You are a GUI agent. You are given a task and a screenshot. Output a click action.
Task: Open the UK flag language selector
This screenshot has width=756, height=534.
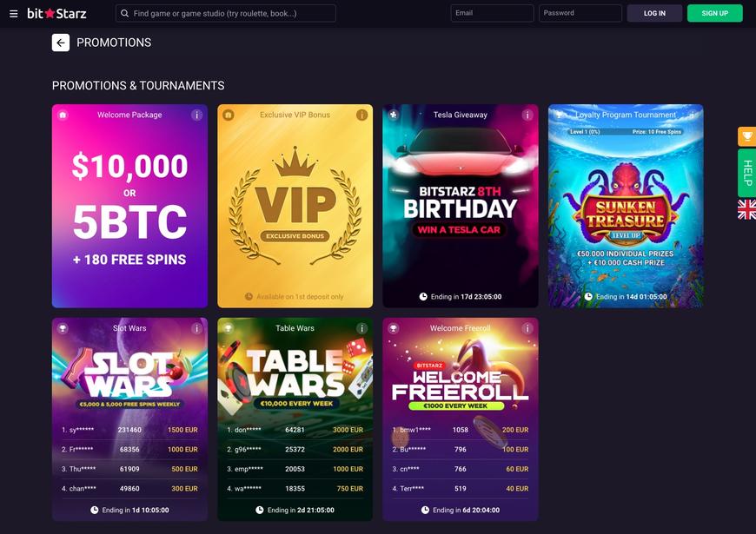[x=746, y=209]
